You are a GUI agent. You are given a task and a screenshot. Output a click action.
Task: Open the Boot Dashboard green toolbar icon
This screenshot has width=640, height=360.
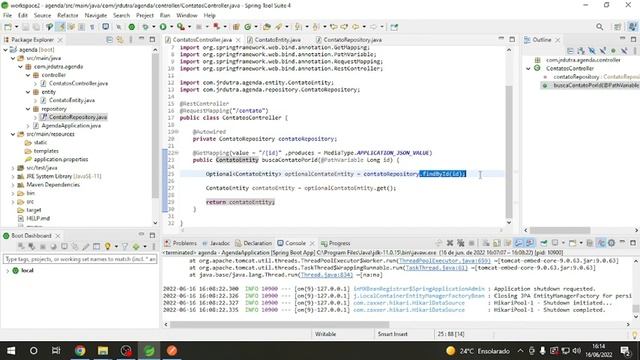point(131,27)
